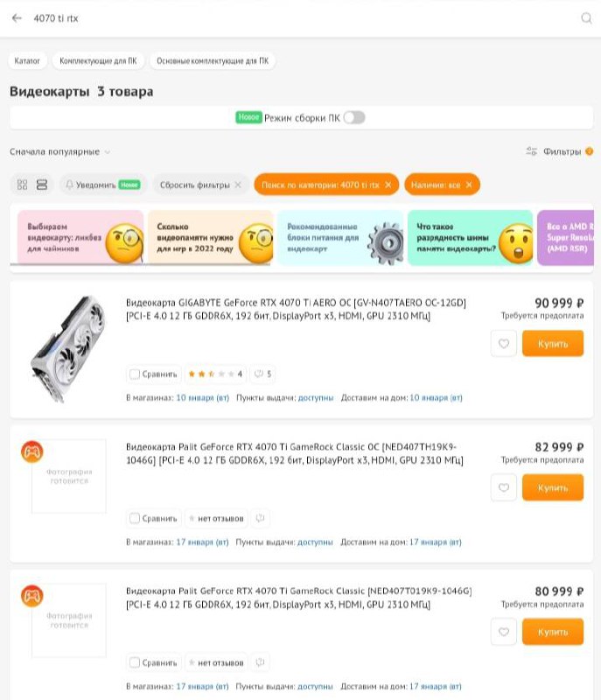Remove the 4070 ti rtx category search filter
Image resolution: width=601 pixels, height=700 pixels.
pyautogui.click(x=388, y=185)
